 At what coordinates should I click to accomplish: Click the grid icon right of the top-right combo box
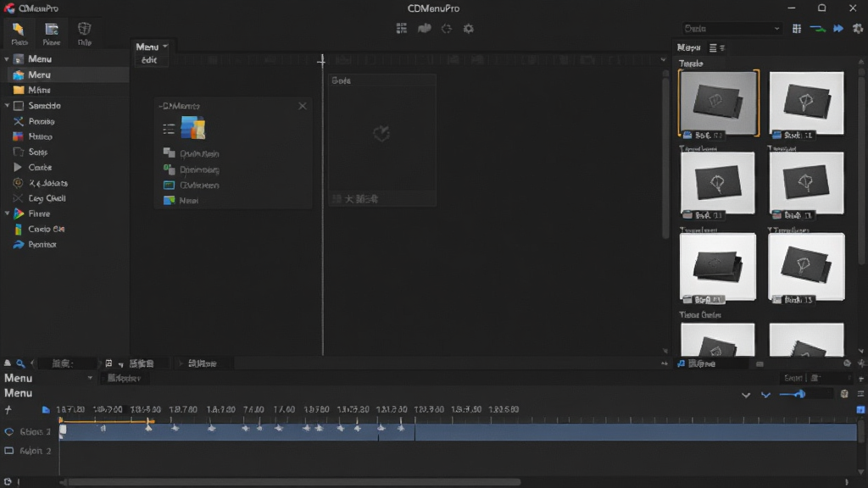point(797,28)
